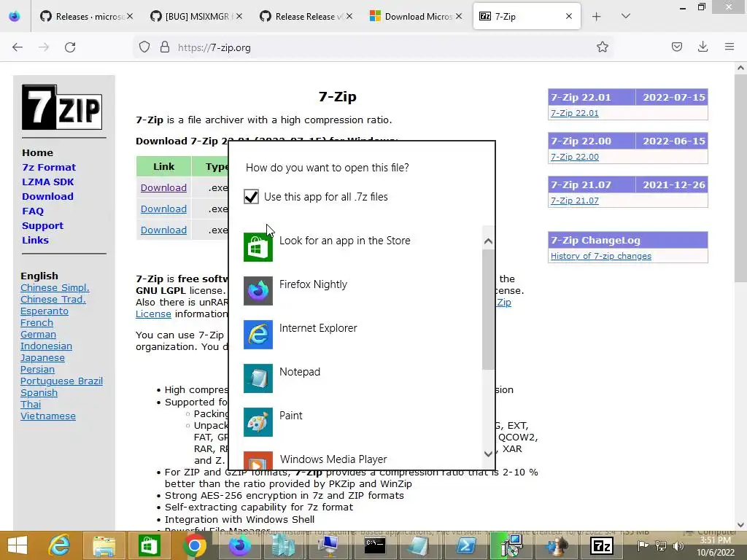Viewport: 747px width, 560px height.
Task: Open the 7-Zip 22.01 news link
Action: [575, 113]
